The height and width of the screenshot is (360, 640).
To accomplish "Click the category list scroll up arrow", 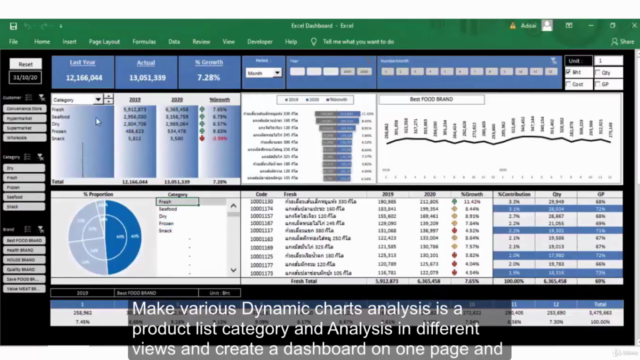I will [x=233, y=206].
